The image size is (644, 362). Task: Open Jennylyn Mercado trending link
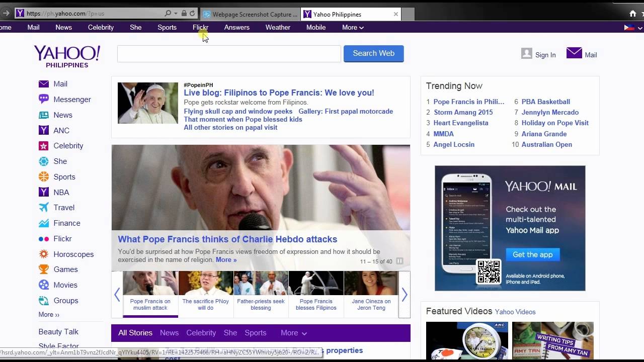click(x=550, y=112)
